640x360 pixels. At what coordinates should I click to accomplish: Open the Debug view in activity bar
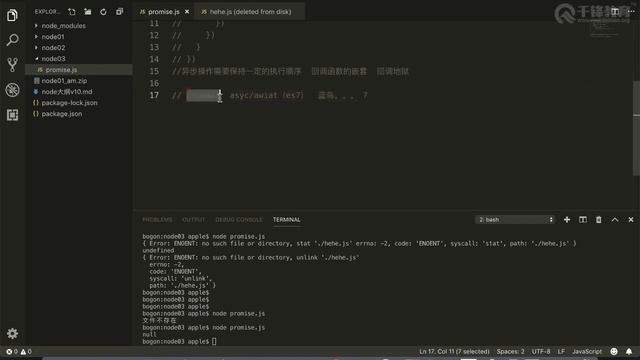click(x=12, y=90)
